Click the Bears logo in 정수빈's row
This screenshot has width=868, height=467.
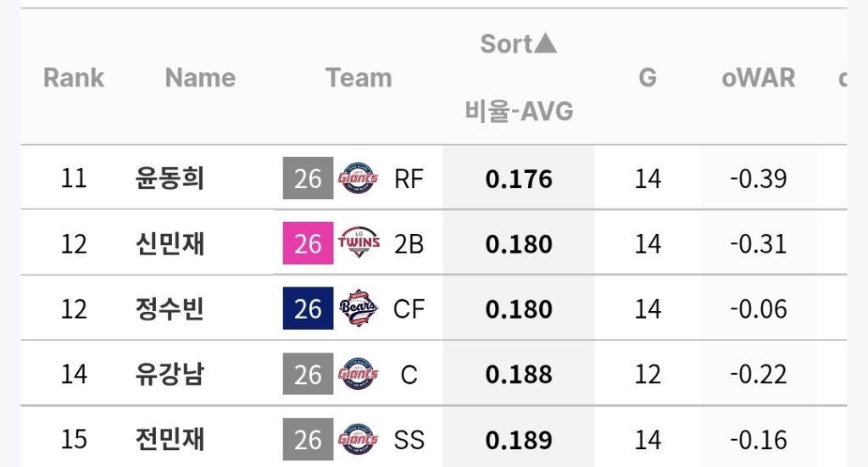click(x=359, y=309)
